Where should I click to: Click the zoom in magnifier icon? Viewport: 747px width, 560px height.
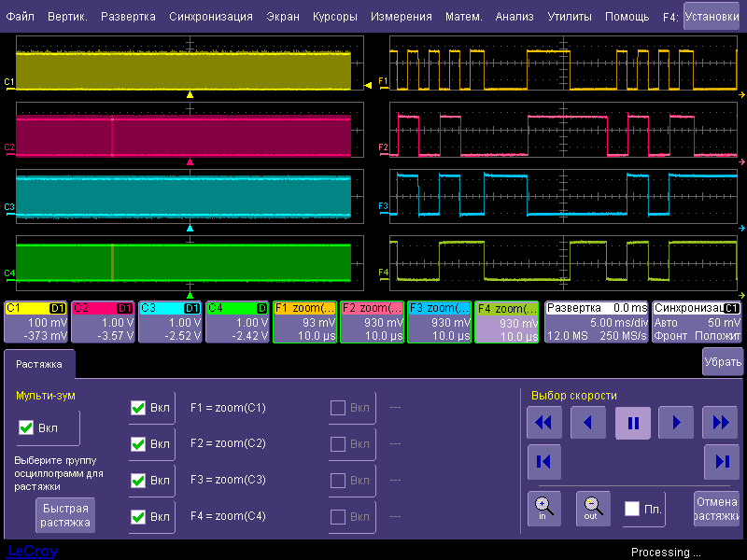pyautogui.click(x=543, y=509)
